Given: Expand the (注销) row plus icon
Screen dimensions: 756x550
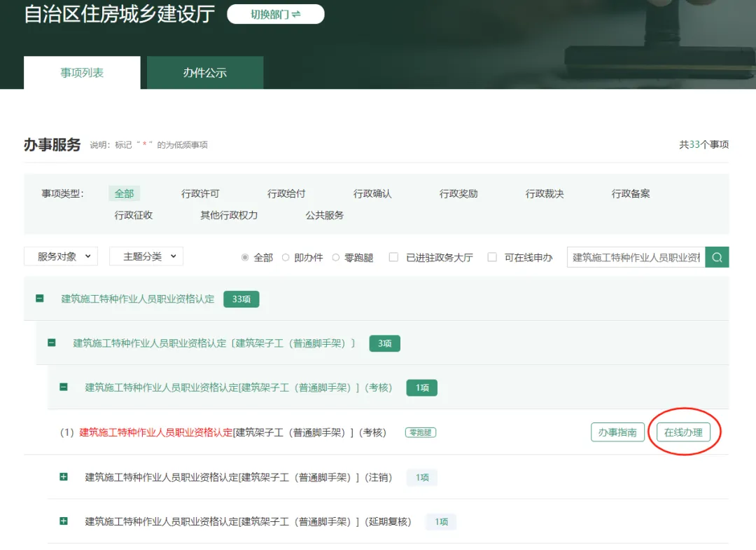Looking at the screenshot, I should point(64,477).
